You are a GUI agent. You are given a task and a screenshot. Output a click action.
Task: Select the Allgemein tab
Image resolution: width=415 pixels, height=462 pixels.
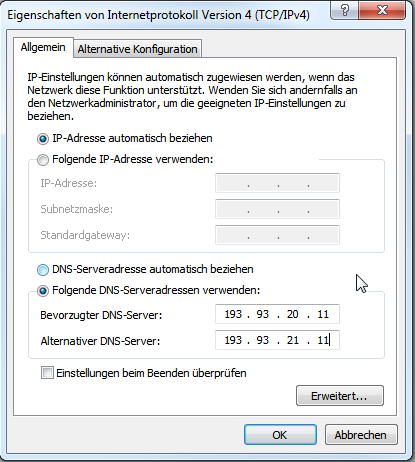coord(43,47)
